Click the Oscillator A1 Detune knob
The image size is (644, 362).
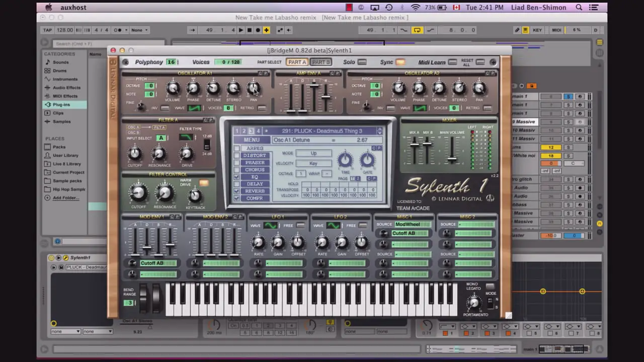213,88
